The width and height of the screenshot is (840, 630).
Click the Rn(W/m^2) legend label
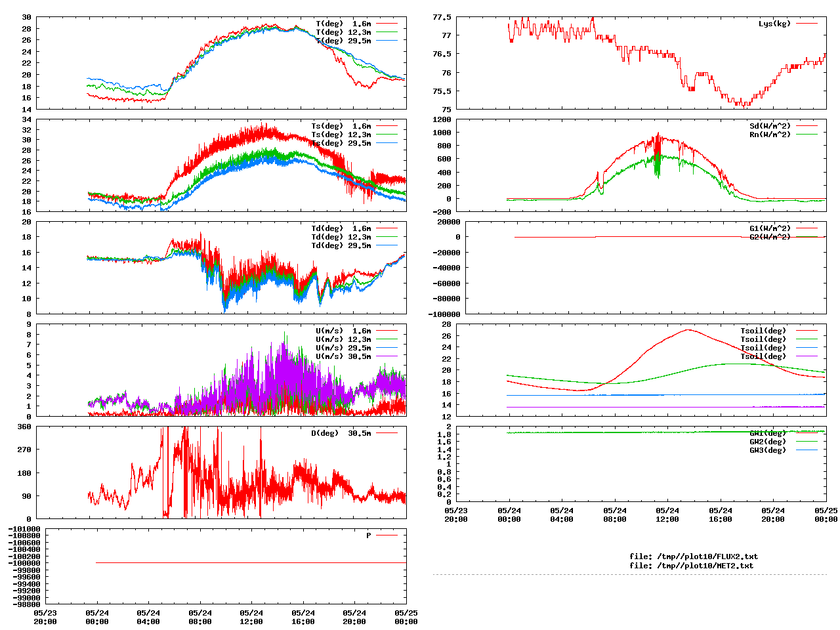coord(770,135)
